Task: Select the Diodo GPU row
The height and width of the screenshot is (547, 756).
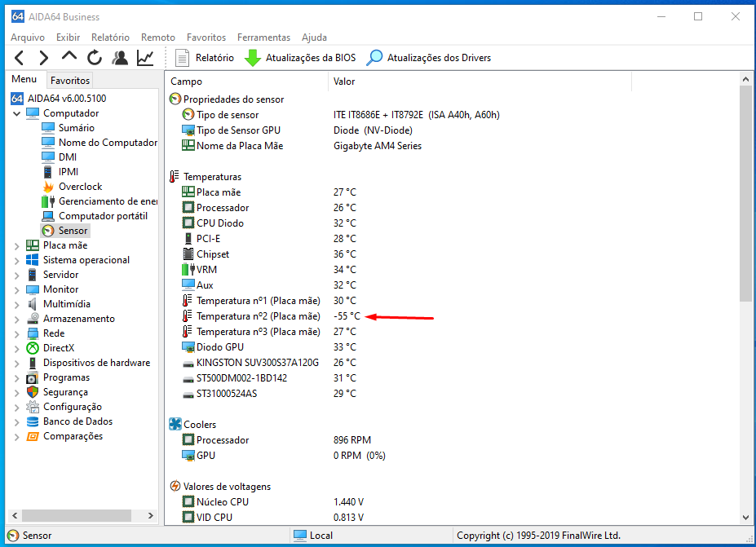Action: [269, 347]
